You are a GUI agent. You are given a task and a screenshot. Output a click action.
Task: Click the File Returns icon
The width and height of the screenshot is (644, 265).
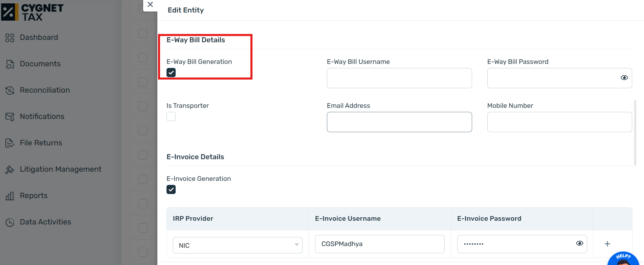pos(10,143)
